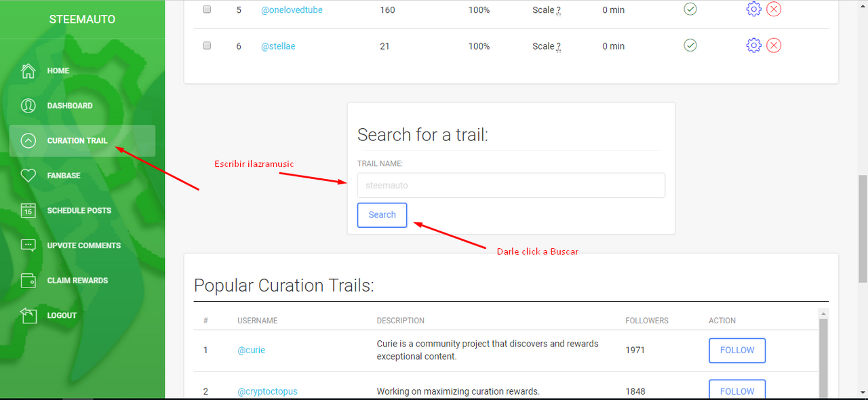868x400 pixels.
Task: Open settings gear for @stellae row
Action: click(x=753, y=45)
